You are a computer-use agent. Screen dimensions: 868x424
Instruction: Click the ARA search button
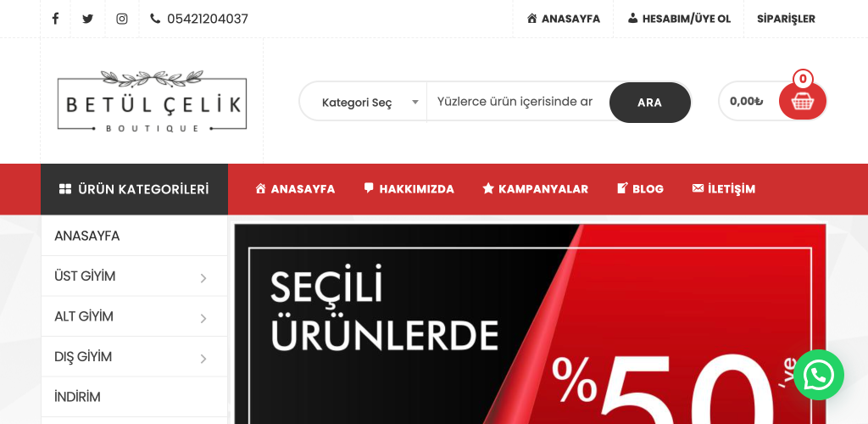(650, 103)
